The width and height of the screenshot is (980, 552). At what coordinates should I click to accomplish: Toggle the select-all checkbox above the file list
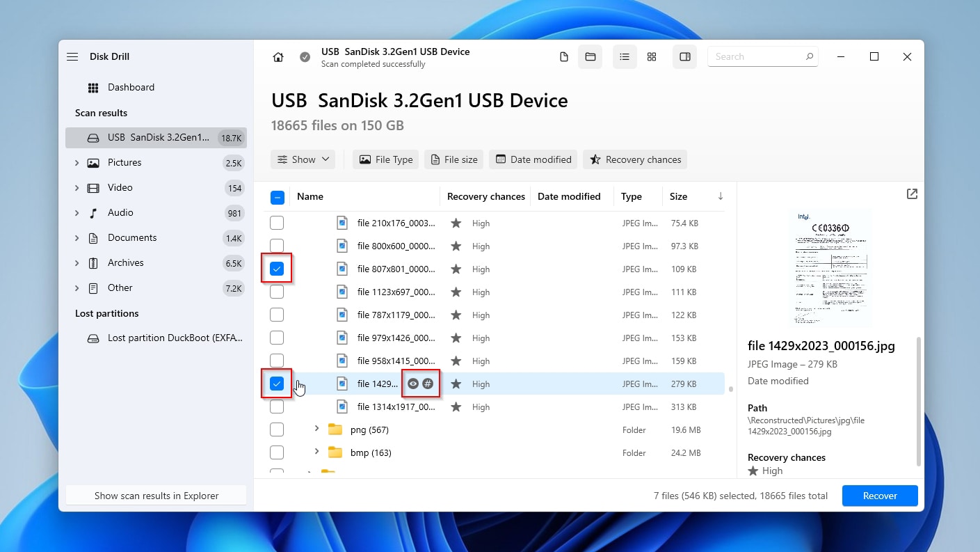pyautogui.click(x=277, y=197)
